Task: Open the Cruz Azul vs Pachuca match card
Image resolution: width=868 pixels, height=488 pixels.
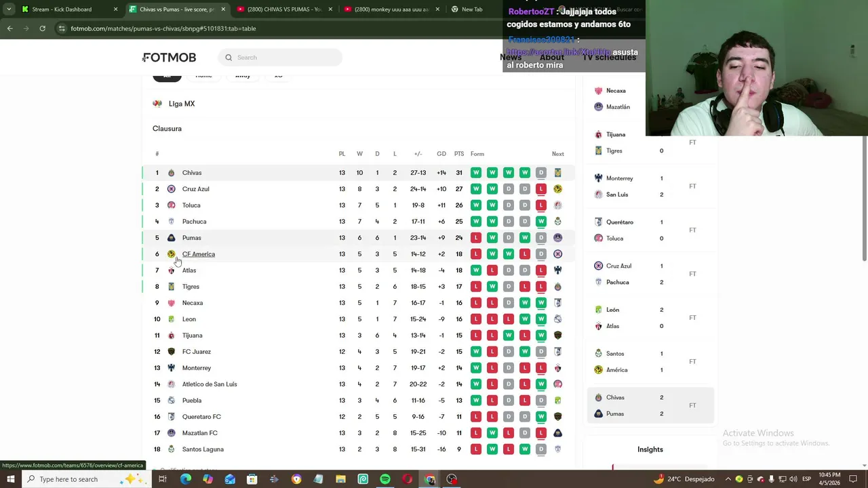Action: coord(650,274)
